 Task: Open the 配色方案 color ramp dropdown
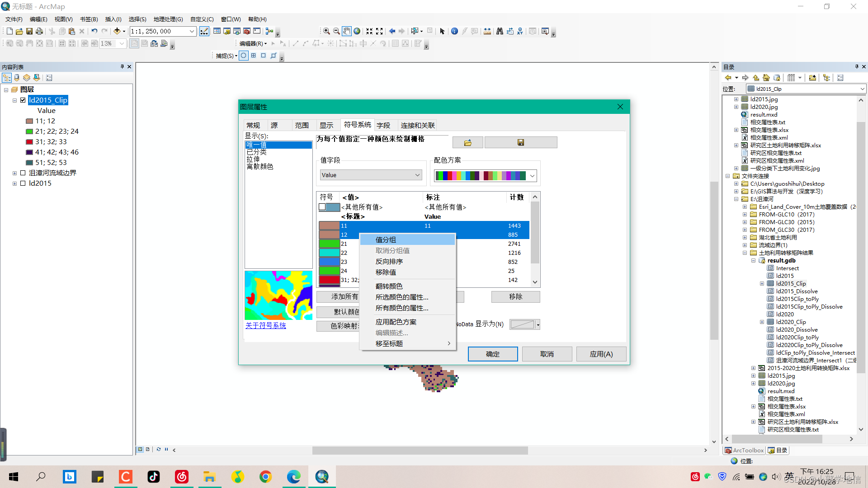pos(532,176)
